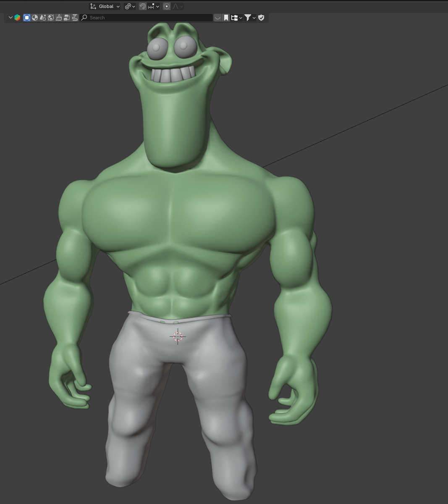Open the snap settings dropdown
448x504 pixels.
[x=154, y=6]
